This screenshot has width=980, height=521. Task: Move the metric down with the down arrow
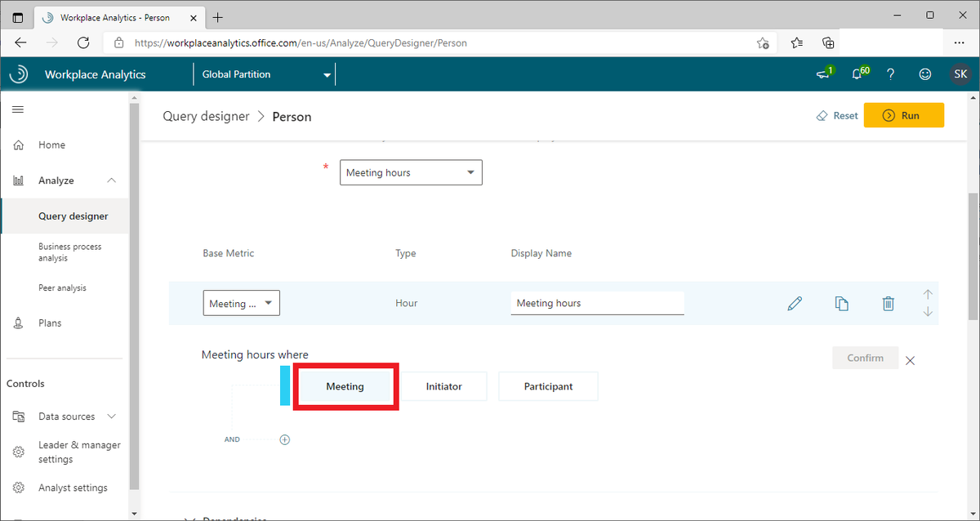(x=928, y=312)
